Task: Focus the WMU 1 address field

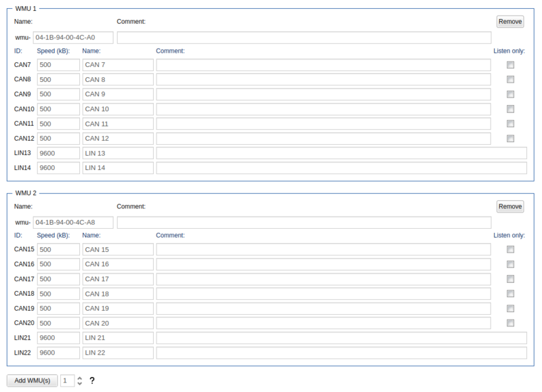Action: [72, 38]
